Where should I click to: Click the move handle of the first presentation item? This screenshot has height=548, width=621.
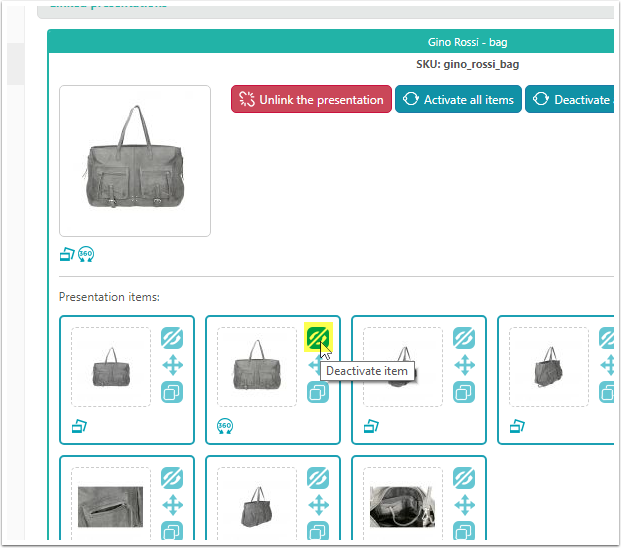pyautogui.click(x=173, y=365)
